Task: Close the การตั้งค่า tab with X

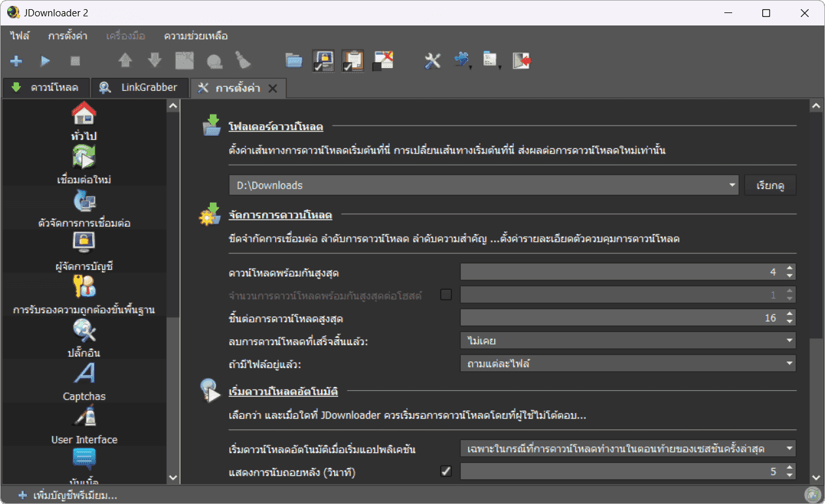Action: 273,88
